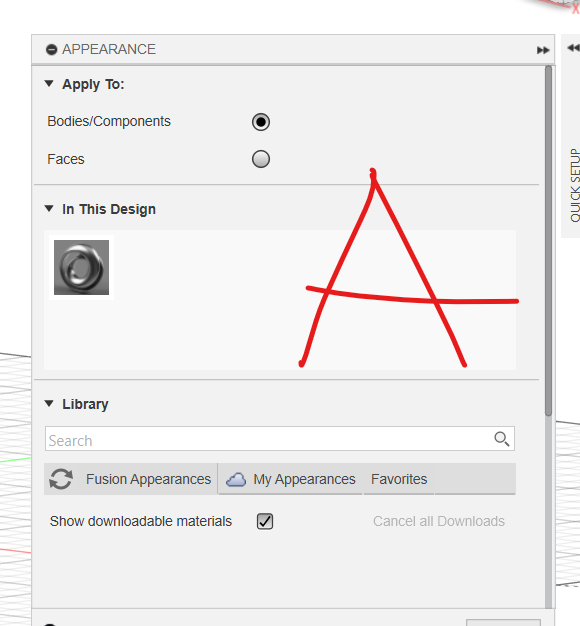The height and width of the screenshot is (626, 580).
Task: Click the double-arrow icon in the APPEARANCE header
Action: [x=543, y=50]
